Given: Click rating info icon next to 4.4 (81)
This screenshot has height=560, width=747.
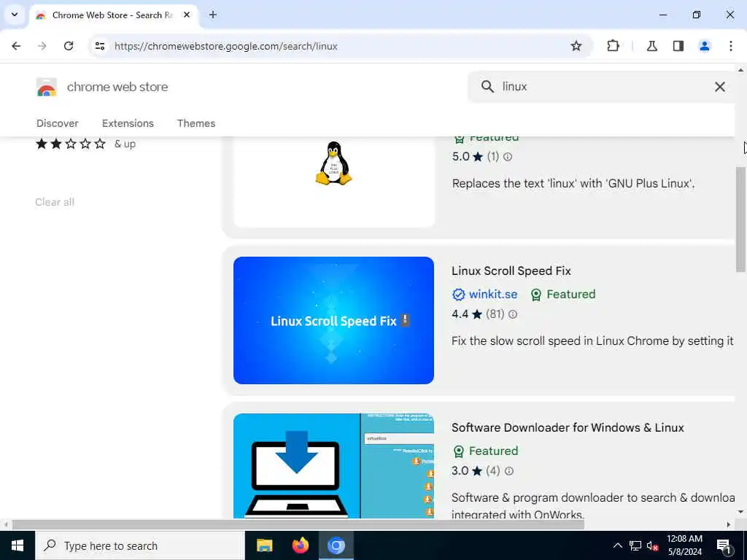Looking at the screenshot, I should click(x=513, y=314).
